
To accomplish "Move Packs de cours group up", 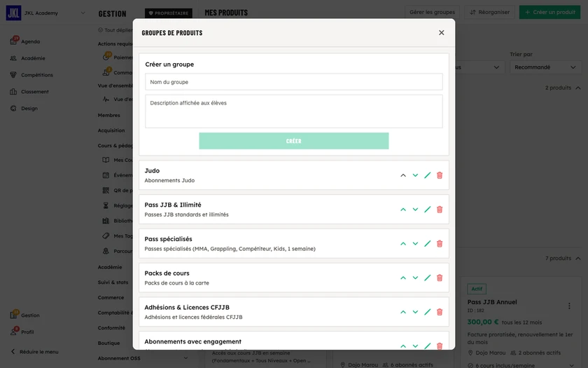I will [x=403, y=278].
